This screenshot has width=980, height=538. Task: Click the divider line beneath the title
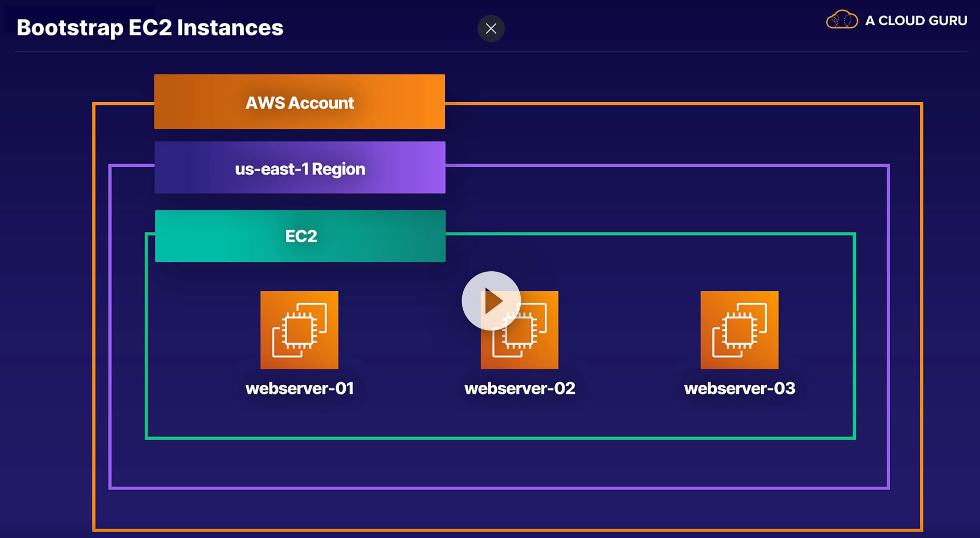point(490,52)
